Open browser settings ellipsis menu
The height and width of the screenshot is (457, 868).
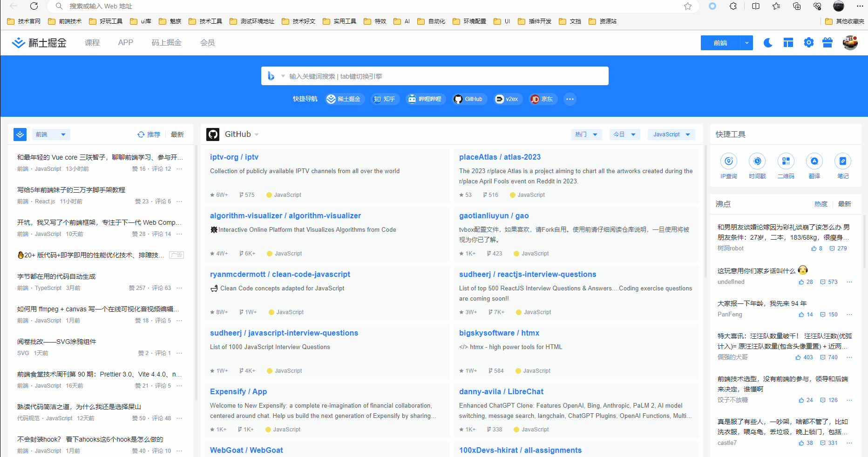click(x=860, y=6)
